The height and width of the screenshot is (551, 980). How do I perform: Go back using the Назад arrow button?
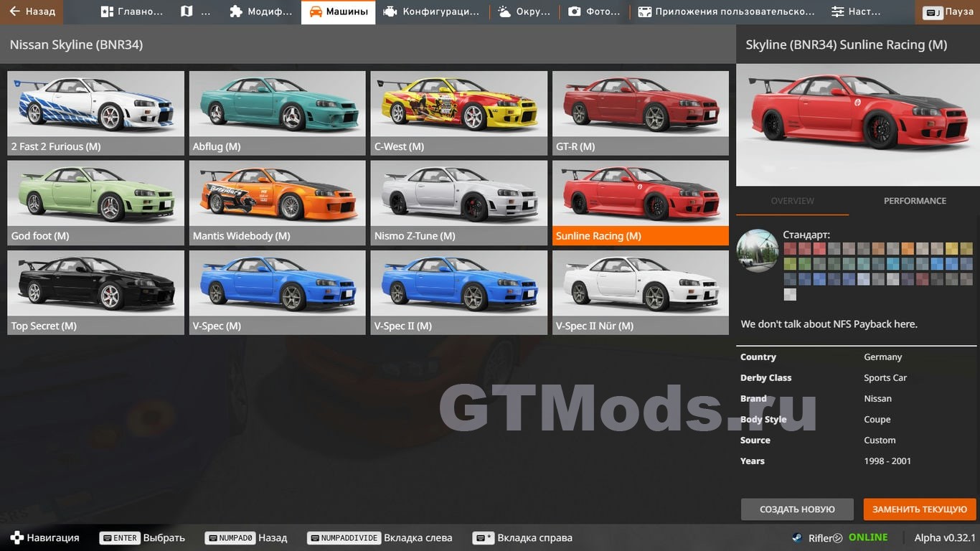coord(32,11)
